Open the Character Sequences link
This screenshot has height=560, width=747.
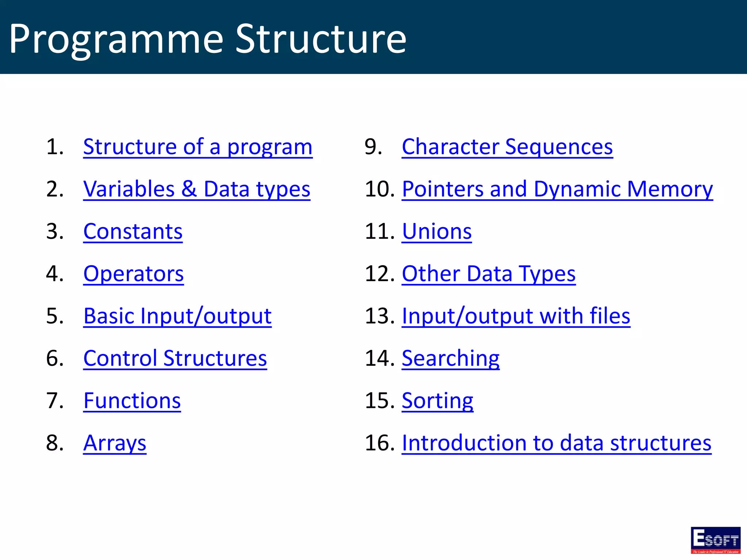coord(507,147)
